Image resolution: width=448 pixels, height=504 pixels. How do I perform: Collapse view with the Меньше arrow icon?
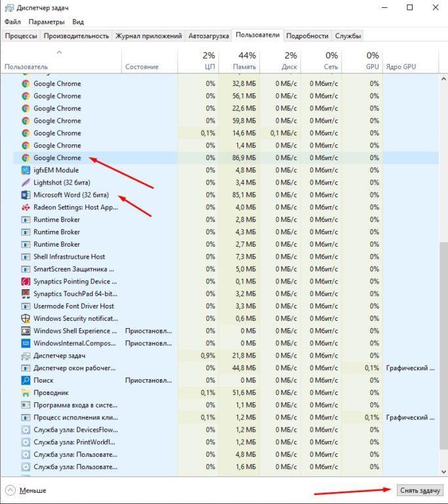(10, 490)
